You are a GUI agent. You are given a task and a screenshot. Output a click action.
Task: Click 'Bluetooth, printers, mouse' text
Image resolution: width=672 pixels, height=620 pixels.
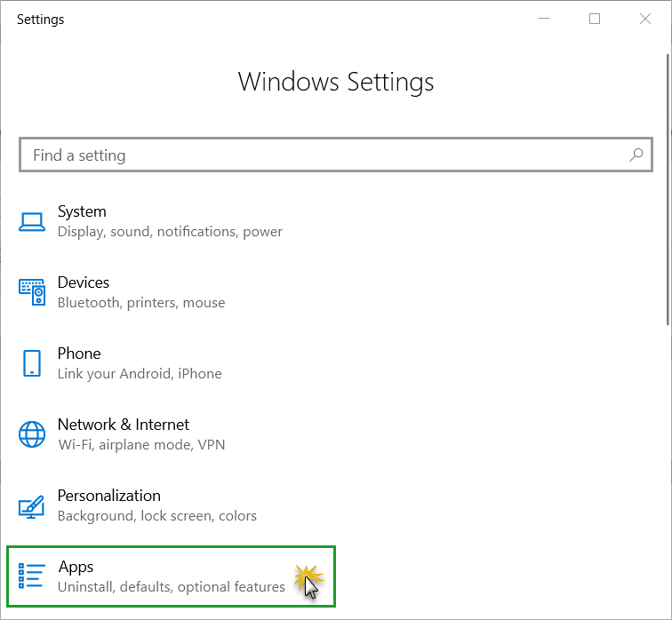pyautogui.click(x=141, y=303)
